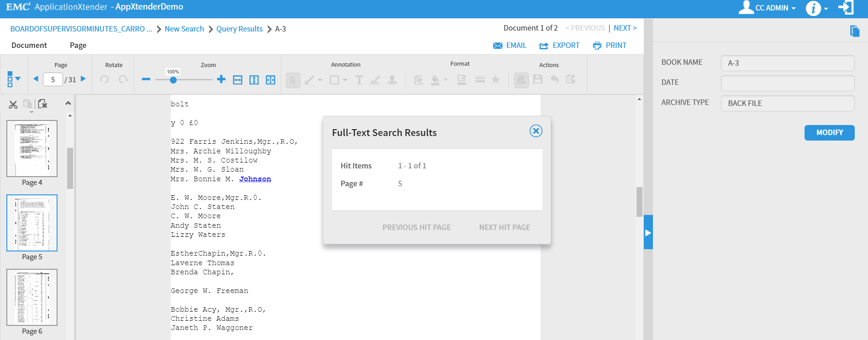The height and width of the screenshot is (340, 868).
Task: Cut the page with the scissors icon
Action: click(13, 105)
